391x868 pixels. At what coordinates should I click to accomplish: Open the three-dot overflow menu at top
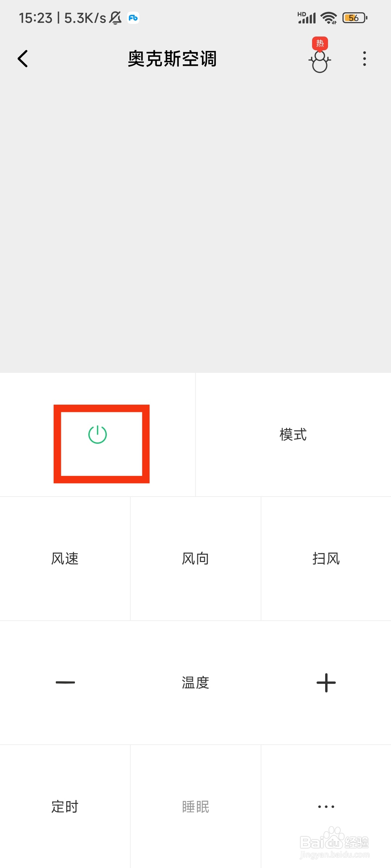[364, 59]
